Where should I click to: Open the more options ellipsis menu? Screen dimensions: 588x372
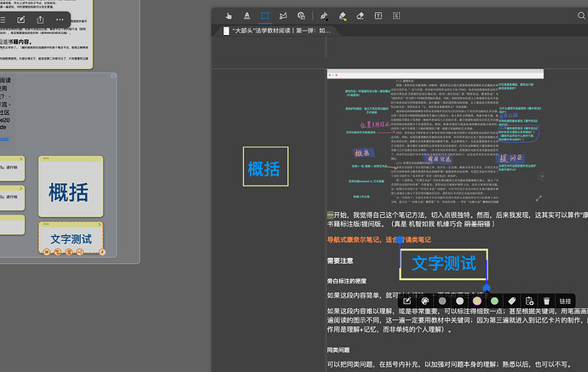[60, 20]
